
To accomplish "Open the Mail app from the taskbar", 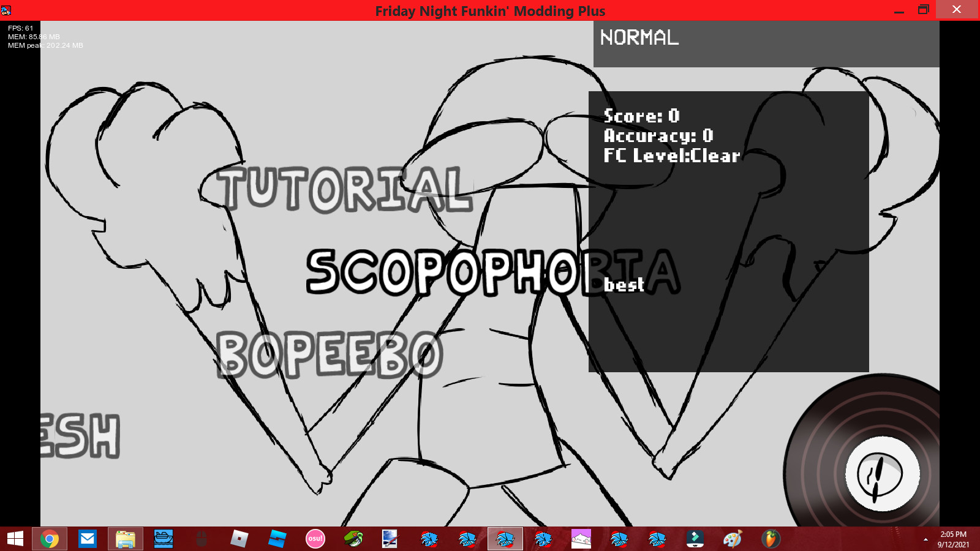I will pyautogui.click(x=88, y=539).
